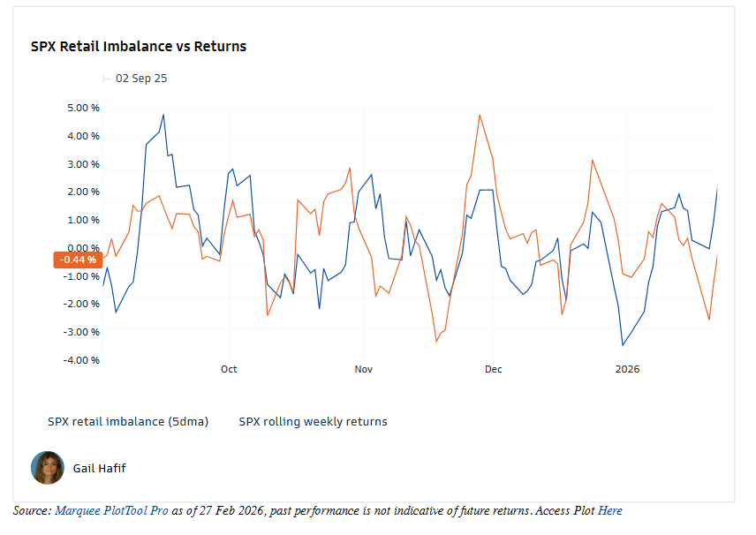The image size is (756, 535).
Task: Click the -4.00 % y-axis label
Action: 83,360
